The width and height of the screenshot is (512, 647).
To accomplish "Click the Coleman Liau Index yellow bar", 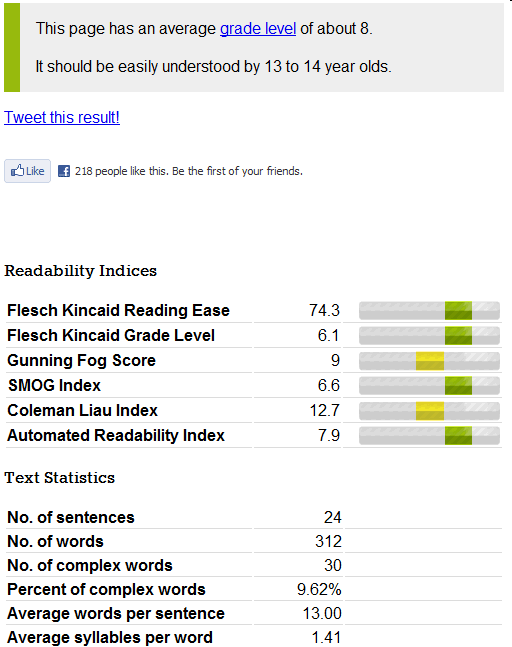I will tap(429, 411).
